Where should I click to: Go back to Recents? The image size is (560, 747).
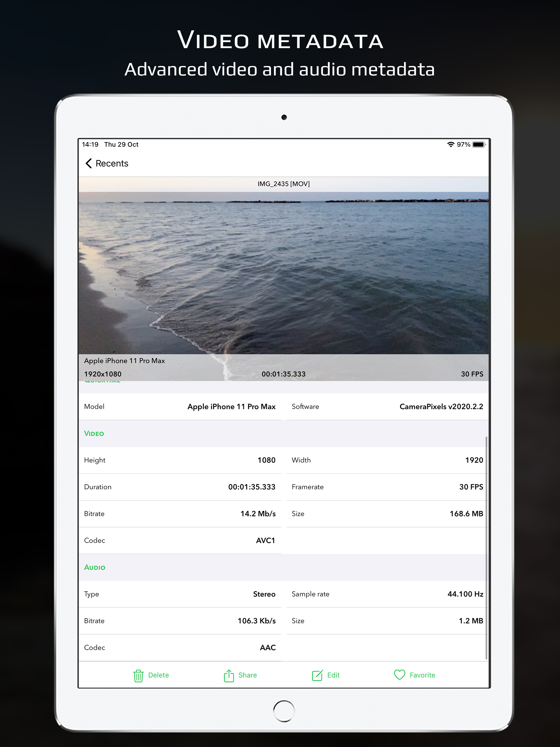click(x=112, y=164)
